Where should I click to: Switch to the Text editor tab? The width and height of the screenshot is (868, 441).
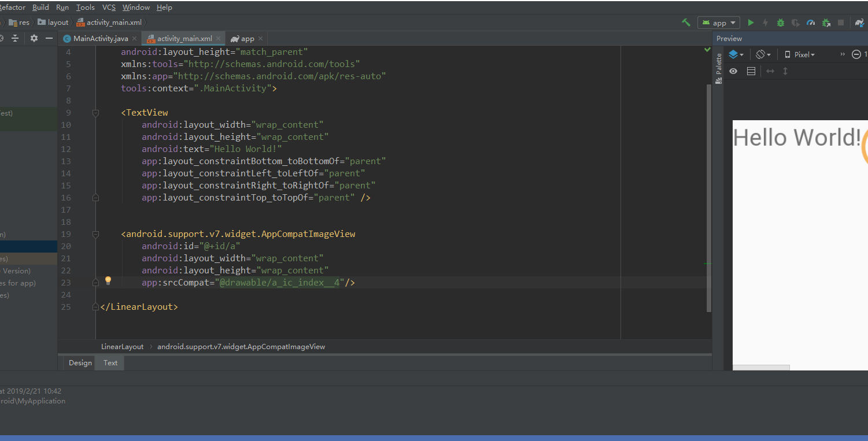click(x=110, y=363)
